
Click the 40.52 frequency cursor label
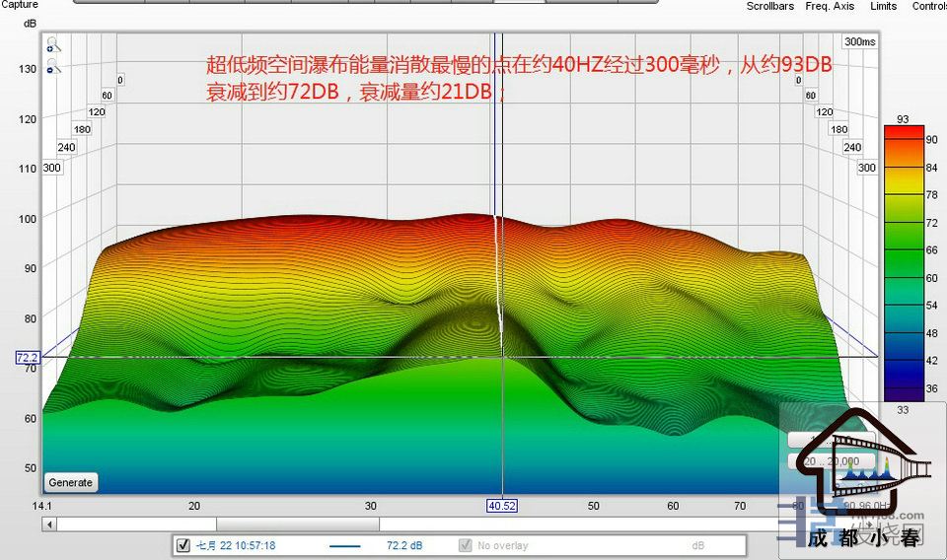502,506
